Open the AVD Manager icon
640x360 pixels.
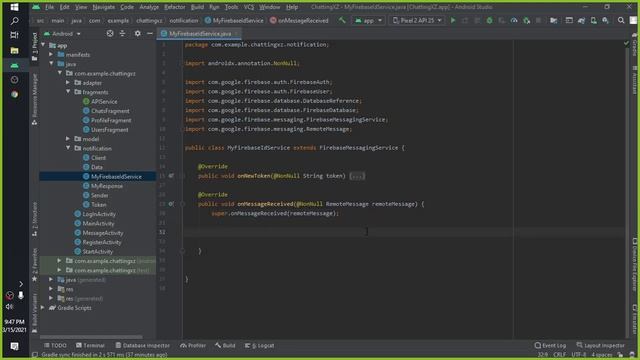click(x=593, y=20)
